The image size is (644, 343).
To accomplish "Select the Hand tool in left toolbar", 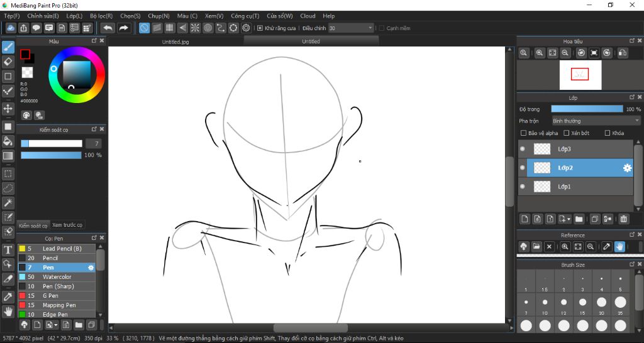I will (8, 311).
